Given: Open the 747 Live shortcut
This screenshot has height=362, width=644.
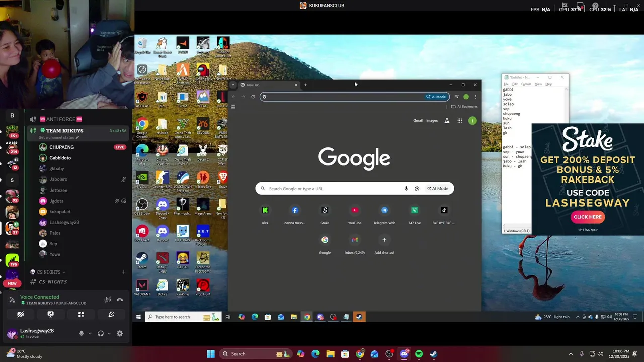Looking at the screenshot, I should click(414, 214).
